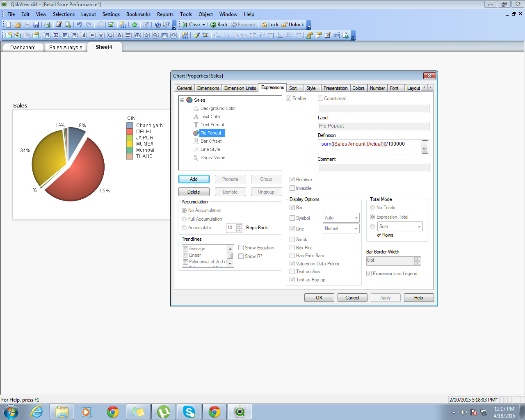Click the Create Chart bar icon
525x420 pixels.
[83, 35]
